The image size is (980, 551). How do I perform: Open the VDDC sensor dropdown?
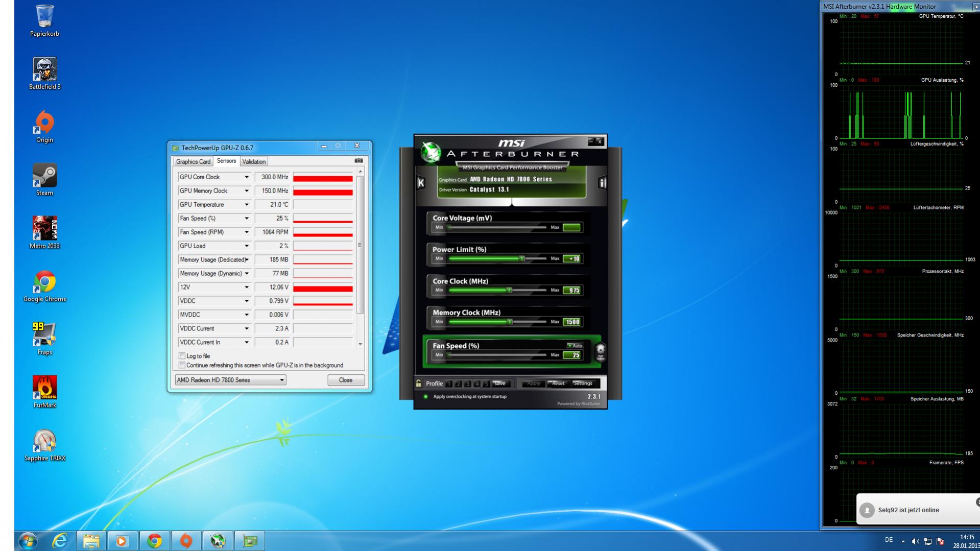pos(247,301)
